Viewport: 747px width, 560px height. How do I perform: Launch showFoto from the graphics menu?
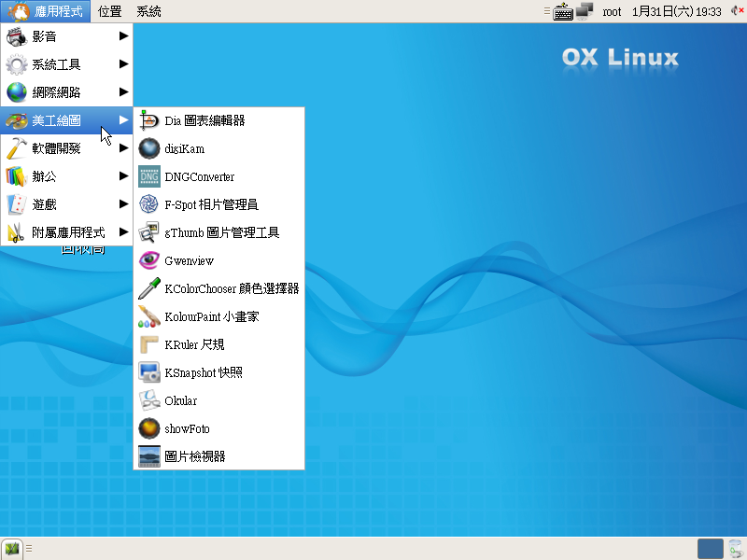click(x=187, y=428)
